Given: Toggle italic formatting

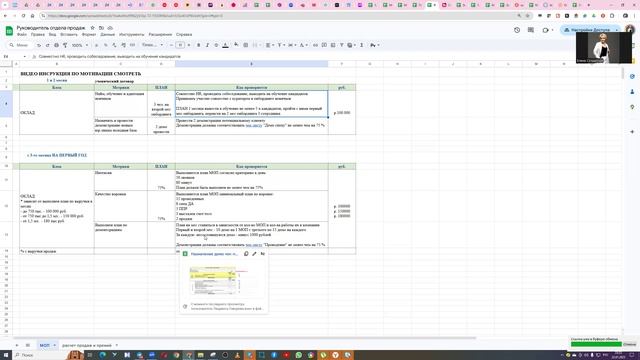Looking at the screenshot, I should 207,45.
